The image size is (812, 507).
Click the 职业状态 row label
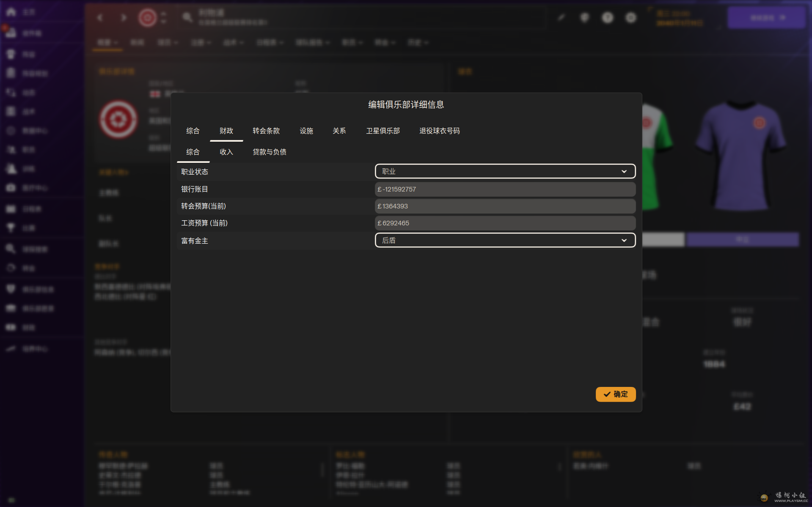195,172
